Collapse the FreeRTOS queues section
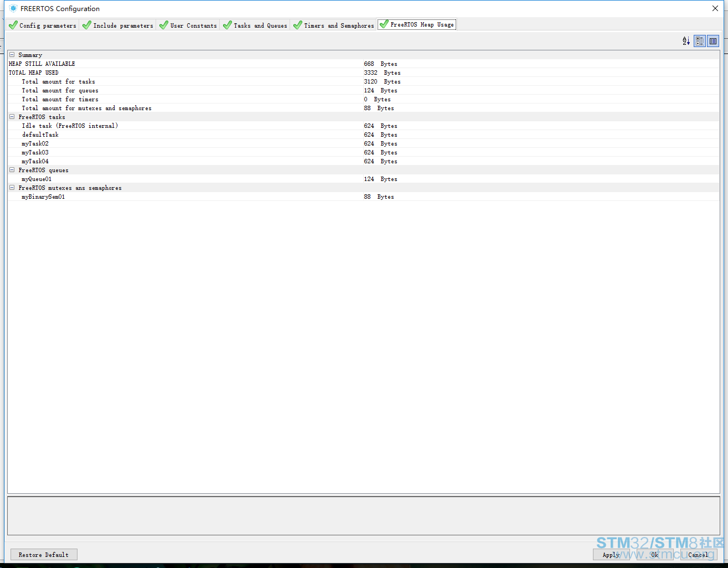Screen dimensions: 728x568 tap(12, 170)
